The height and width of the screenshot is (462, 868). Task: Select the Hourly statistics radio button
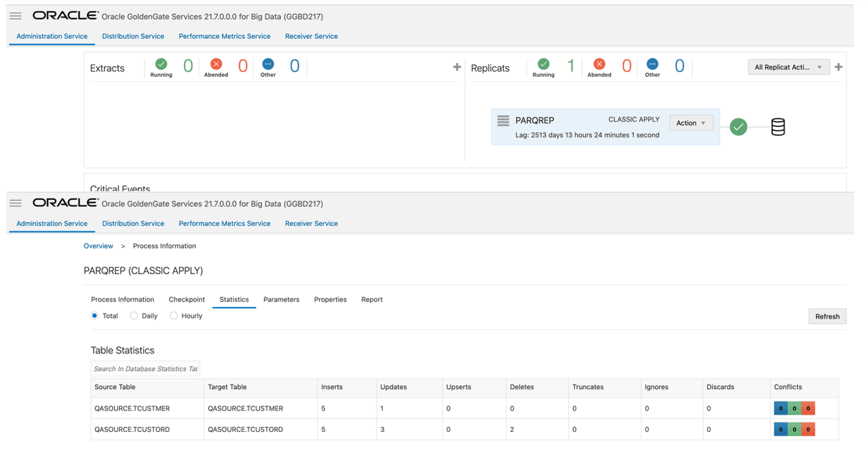pyautogui.click(x=173, y=316)
